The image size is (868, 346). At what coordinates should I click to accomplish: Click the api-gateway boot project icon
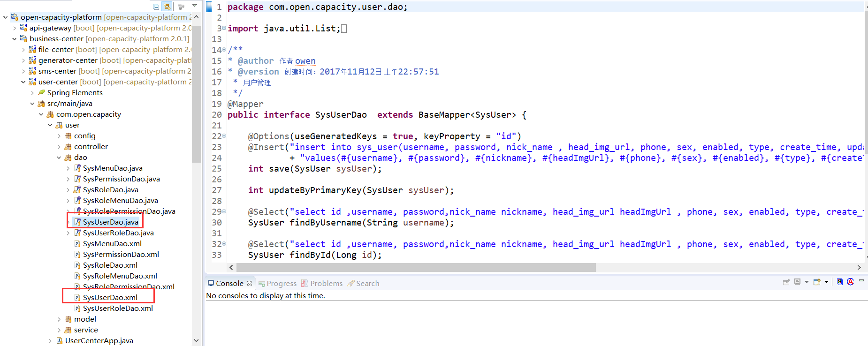pyautogui.click(x=23, y=28)
